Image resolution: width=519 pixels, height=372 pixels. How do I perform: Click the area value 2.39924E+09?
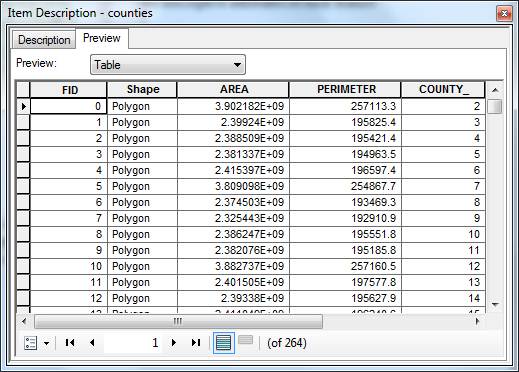[233, 122]
